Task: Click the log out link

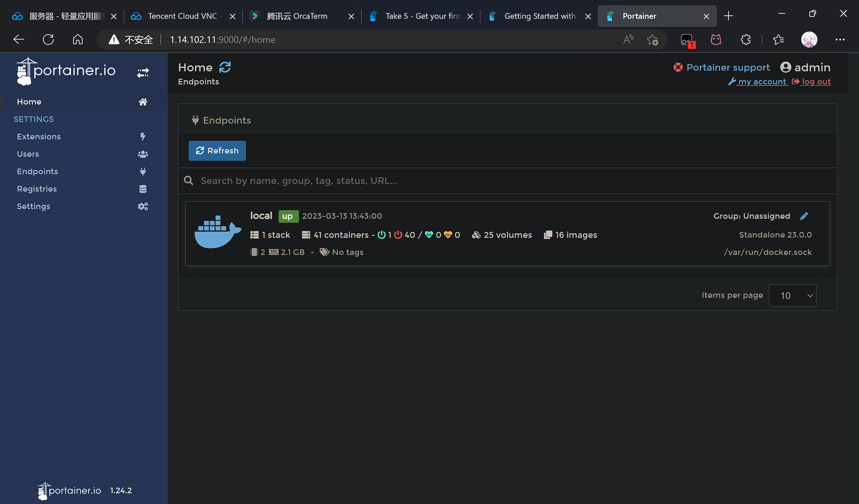Action: click(x=816, y=82)
